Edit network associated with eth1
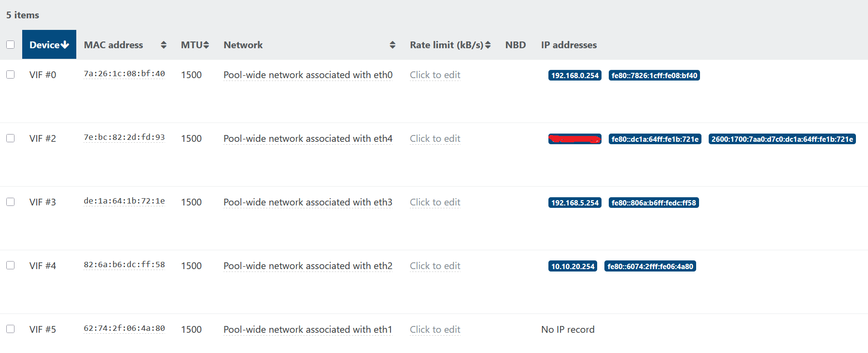Viewport: 868px width, 353px height. tap(308, 329)
